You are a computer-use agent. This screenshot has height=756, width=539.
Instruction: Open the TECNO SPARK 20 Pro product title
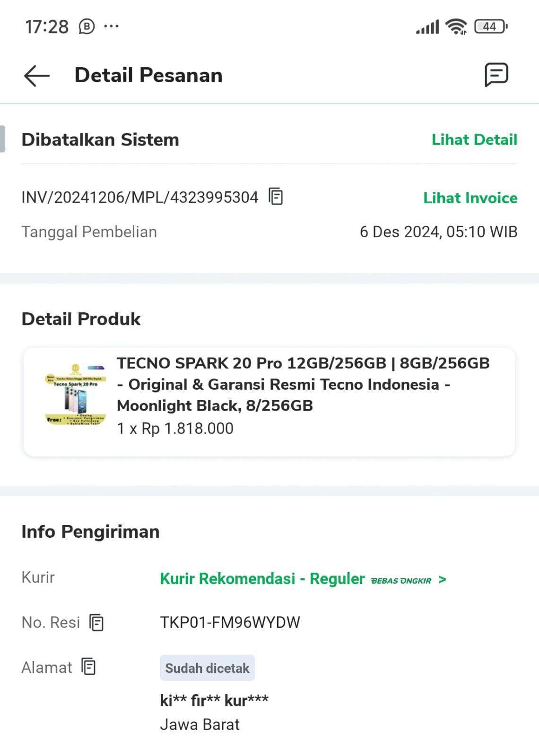pyautogui.click(x=303, y=384)
